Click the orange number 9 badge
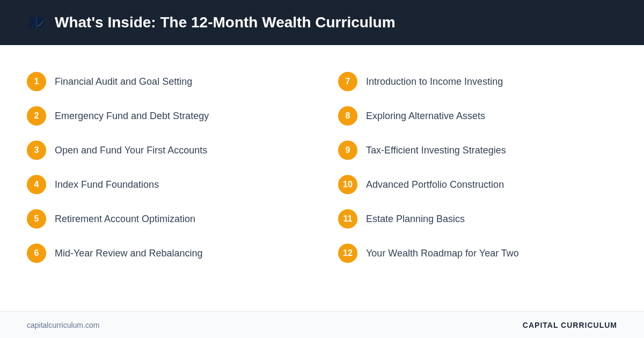This screenshot has width=644, height=338. tap(348, 150)
